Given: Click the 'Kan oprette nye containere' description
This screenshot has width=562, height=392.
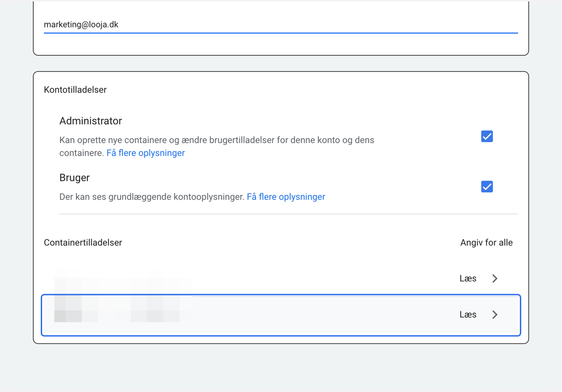Looking at the screenshot, I should pos(217,146).
